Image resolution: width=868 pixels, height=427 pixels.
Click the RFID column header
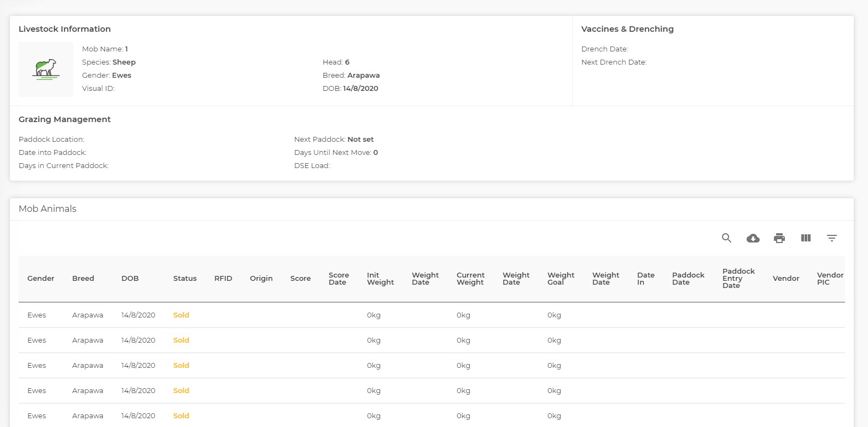(x=223, y=279)
